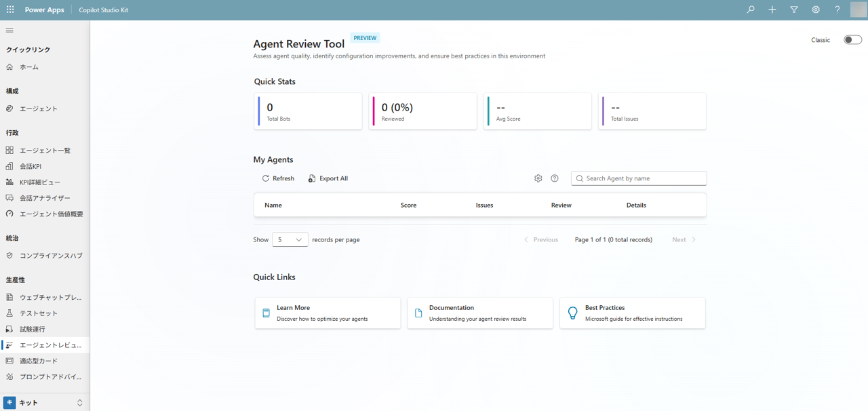Image resolution: width=868 pixels, height=411 pixels.
Task: Open the キット area switcher
Action: [x=45, y=403]
